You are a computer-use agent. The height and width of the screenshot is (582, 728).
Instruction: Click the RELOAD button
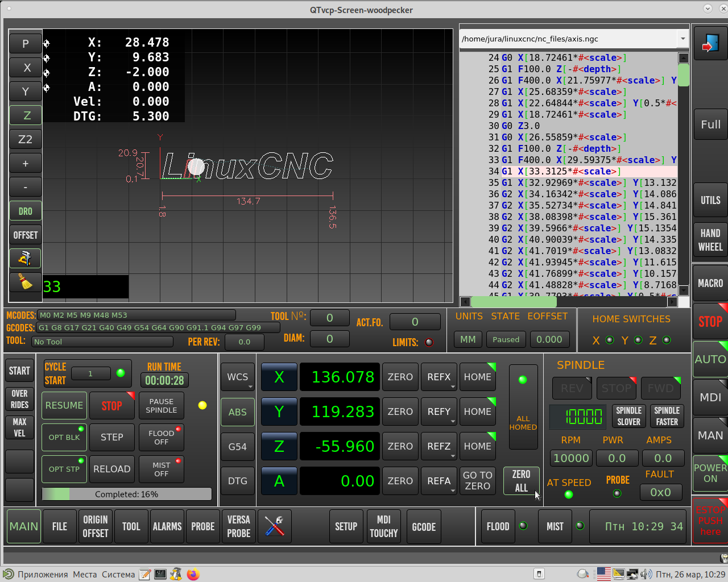click(112, 469)
